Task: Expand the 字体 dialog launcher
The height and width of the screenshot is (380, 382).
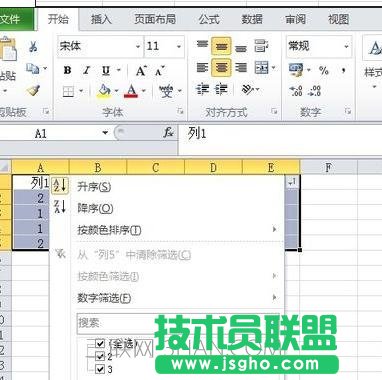Action: click(180, 111)
